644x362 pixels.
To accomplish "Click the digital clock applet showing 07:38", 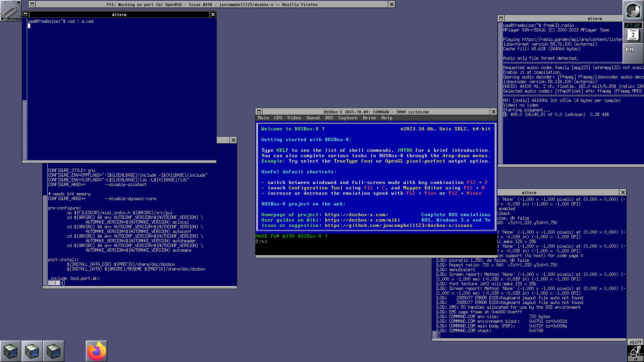I will (633, 25).
